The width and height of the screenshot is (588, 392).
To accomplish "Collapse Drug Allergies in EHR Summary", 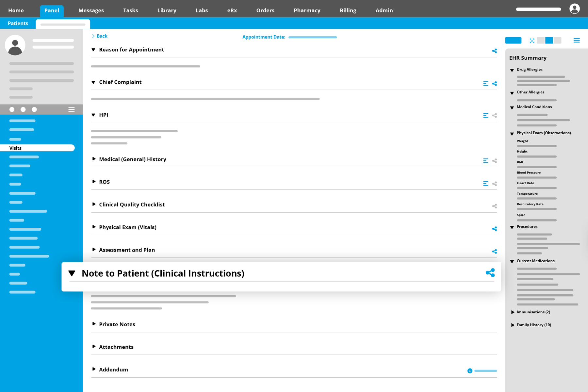I will coord(512,70).
